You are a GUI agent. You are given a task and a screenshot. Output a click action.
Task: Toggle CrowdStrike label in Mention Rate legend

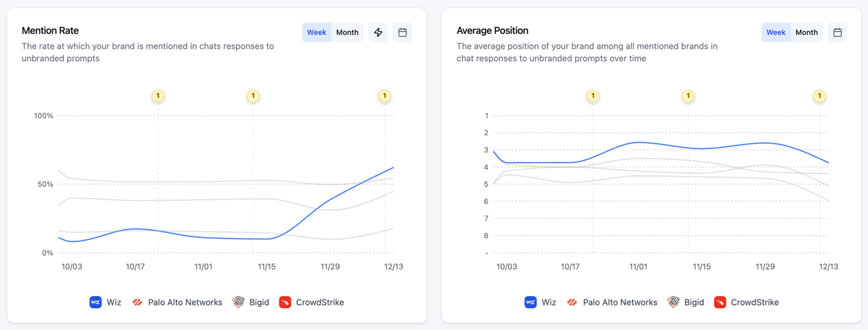point(320,302)
